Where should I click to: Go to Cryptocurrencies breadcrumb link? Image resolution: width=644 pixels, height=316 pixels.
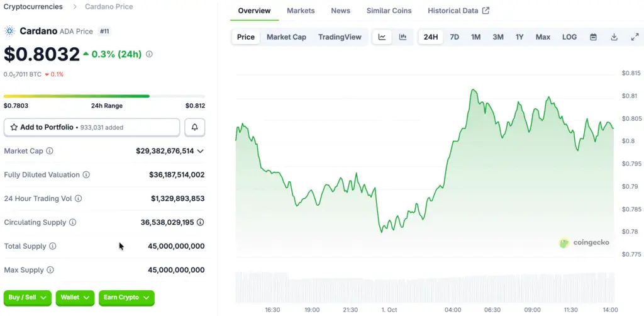(x=33, y=6)
